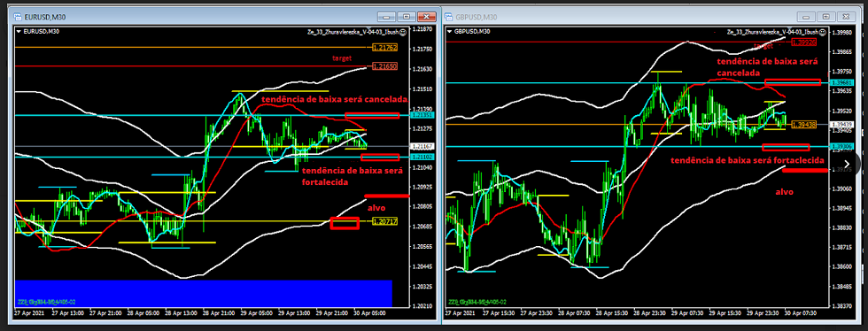Click the expert advisor smiley on EURUSD chart
This screenshot has width=868, height=331.
pyautogui.click(x=403, y=32)
